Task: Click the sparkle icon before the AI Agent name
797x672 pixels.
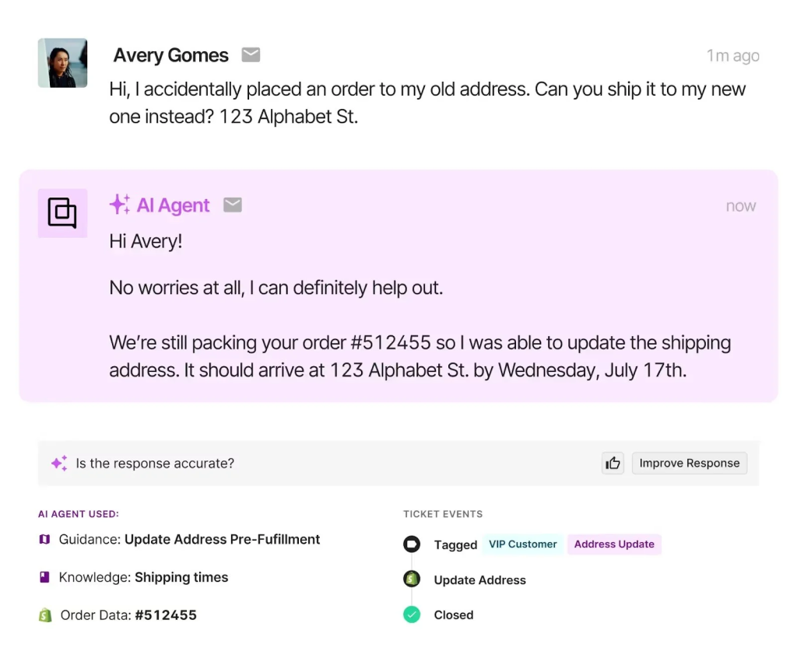Action: click(x=119, y=205)
